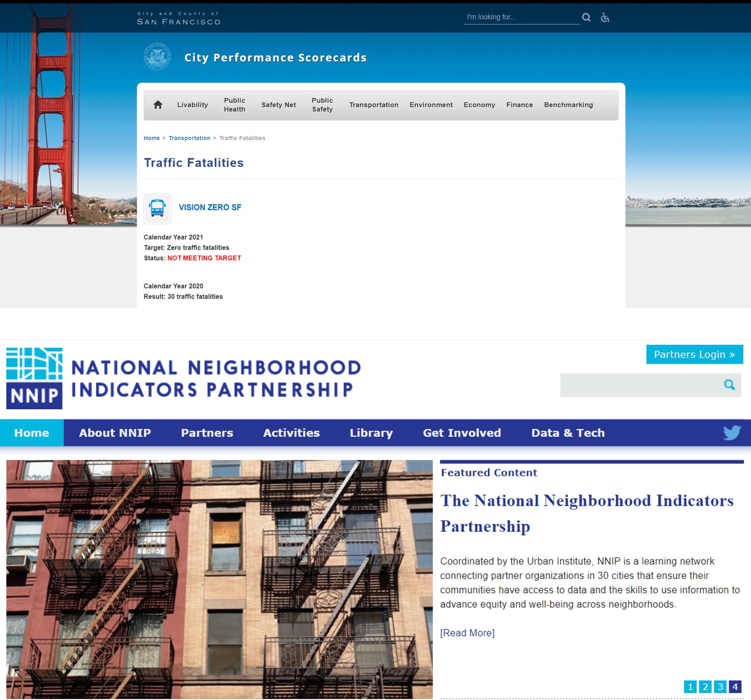Open the Activities tab
The image size is (751, 700).
point(291,433)
